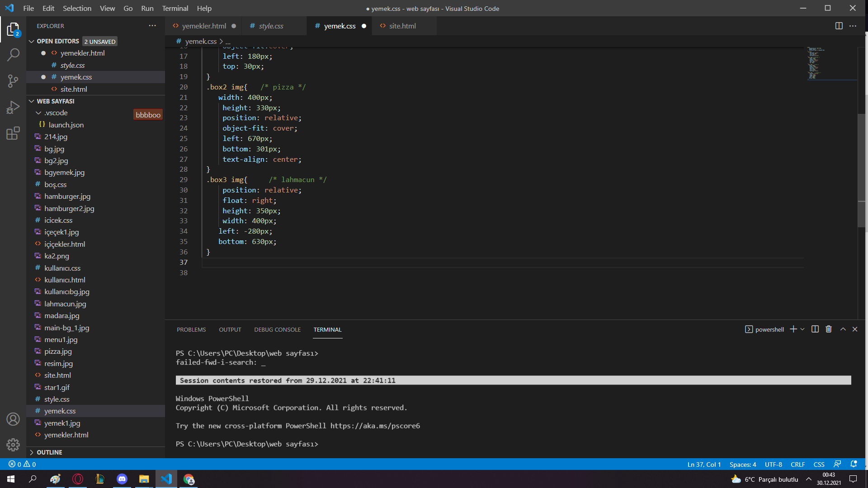Open the Source Control view
The height and width of the screenshot is (488, 868).
(13, 81)
